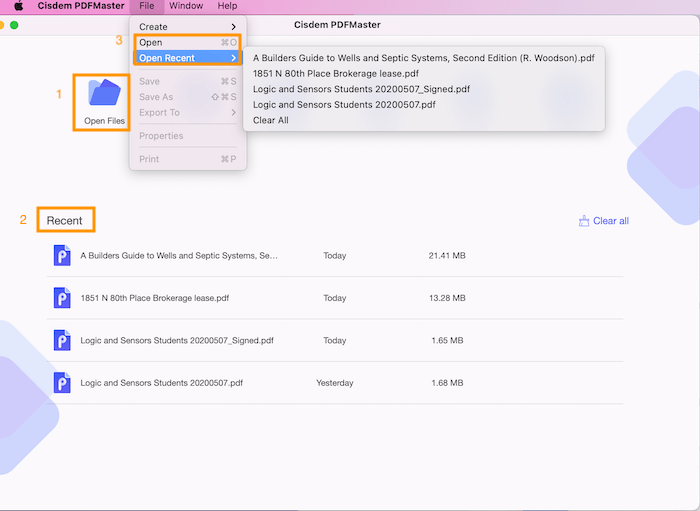The image size is (700, 511).
Task: Choose Open from the File menu
Action: (188, 42)
